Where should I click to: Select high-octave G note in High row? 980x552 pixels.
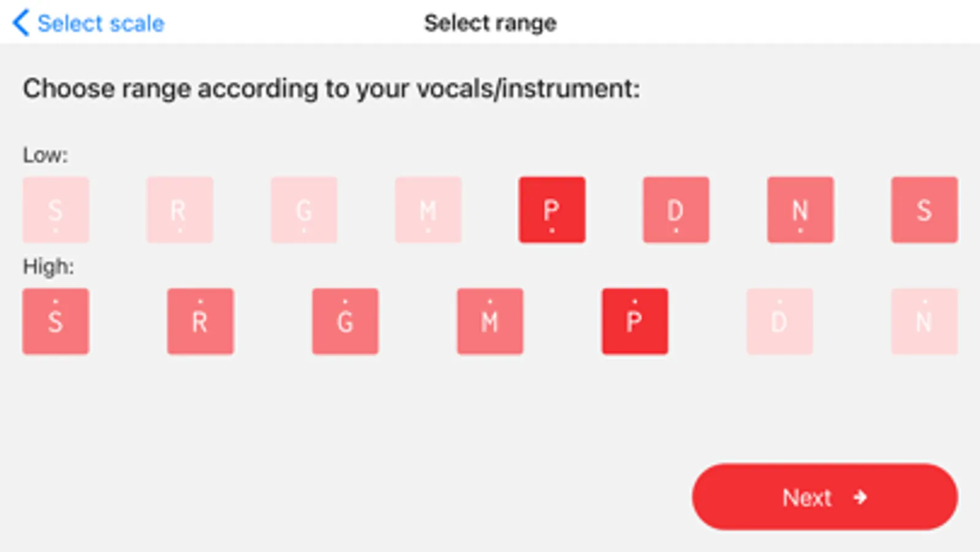tap(345, 321)
